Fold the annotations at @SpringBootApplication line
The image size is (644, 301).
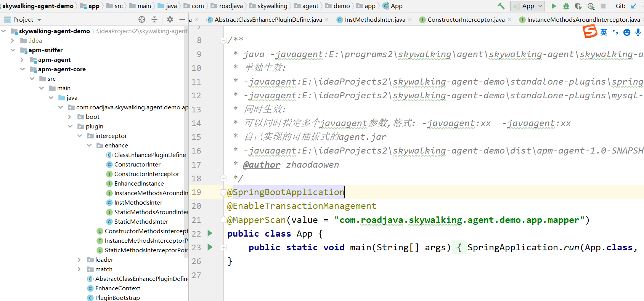(x=223, y=193)
